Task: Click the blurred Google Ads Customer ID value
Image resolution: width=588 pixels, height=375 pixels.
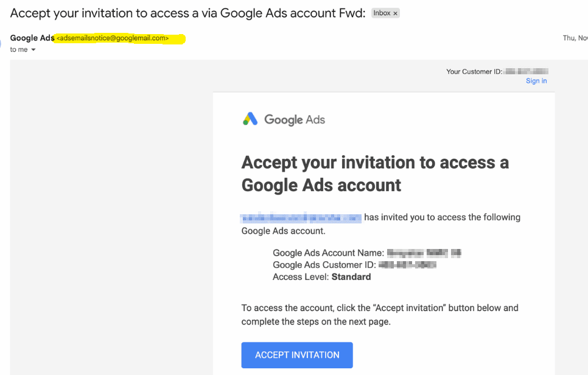Action: pos(407,265)
